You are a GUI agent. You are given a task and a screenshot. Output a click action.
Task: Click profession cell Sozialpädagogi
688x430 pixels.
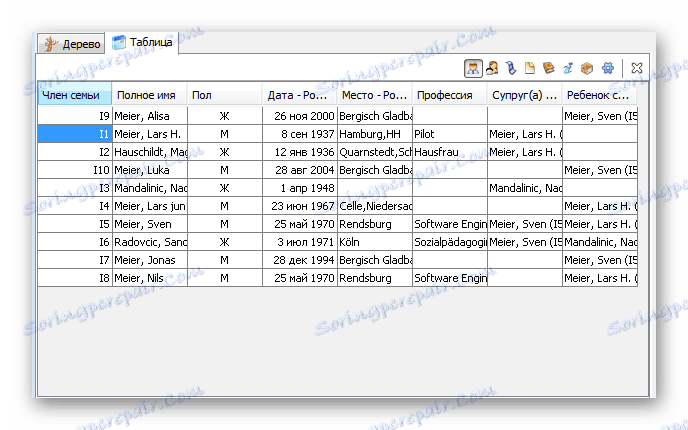[x=450, y=242]
